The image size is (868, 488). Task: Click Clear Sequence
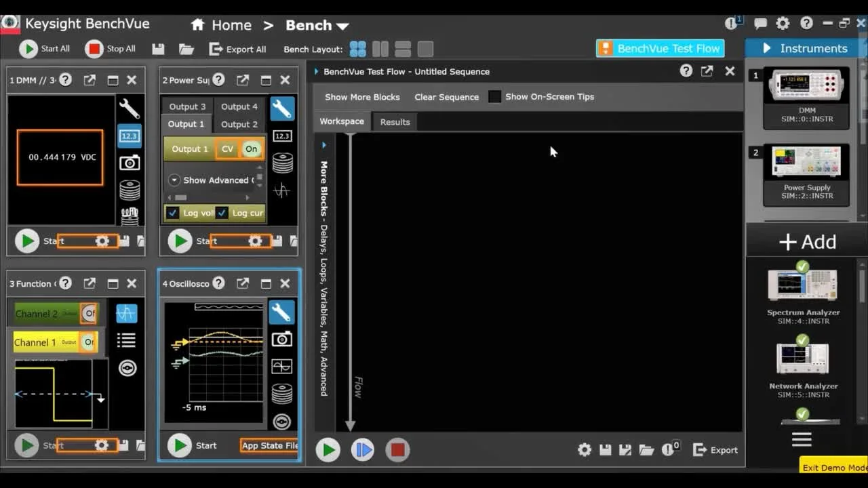(x=446, y=97)
